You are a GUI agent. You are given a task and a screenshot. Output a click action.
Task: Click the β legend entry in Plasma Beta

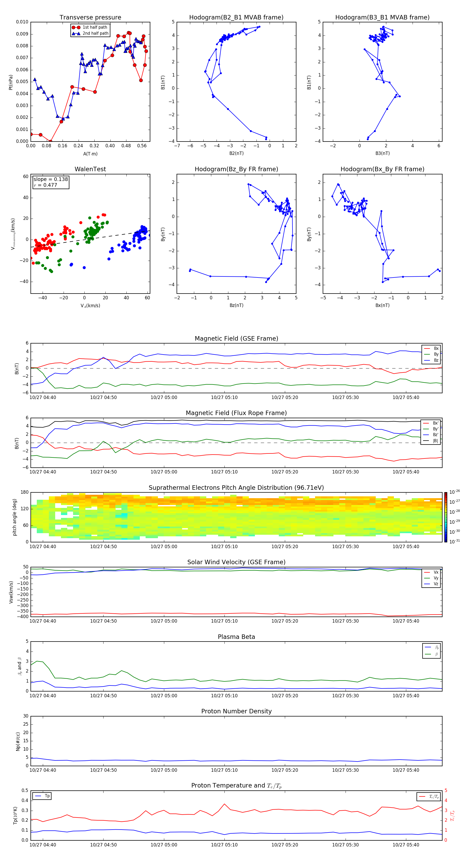(432, 654)
